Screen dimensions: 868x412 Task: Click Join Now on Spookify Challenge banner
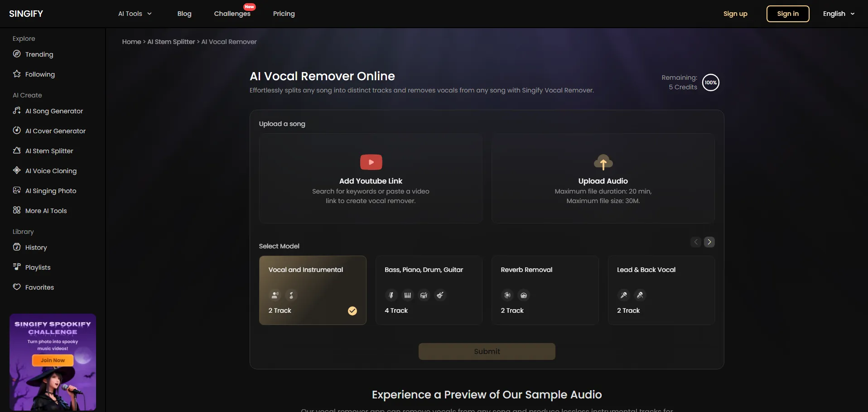point(53,360)
